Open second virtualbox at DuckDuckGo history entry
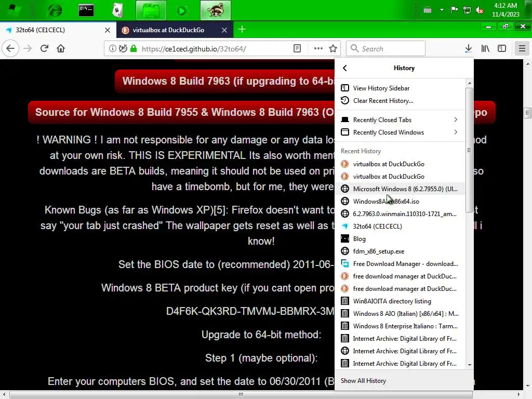The height and width of the screenshot is (399, 532). click(400, 177)
